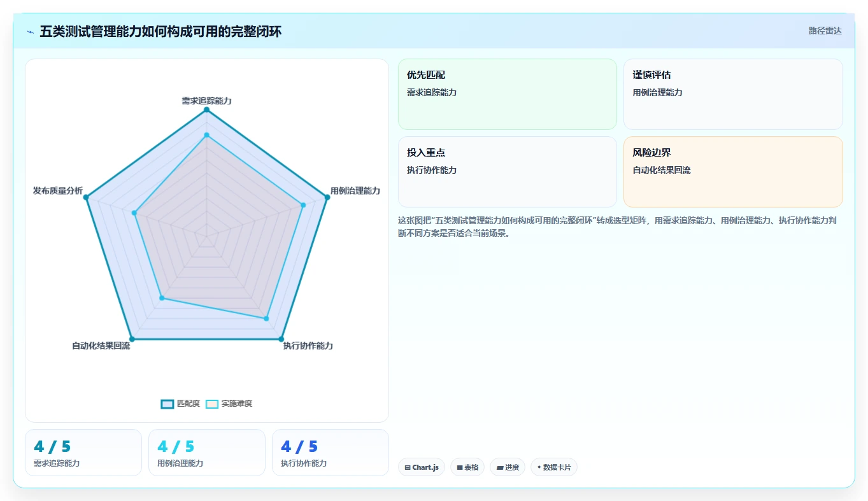Click the outer radar point at 需求追踪能力
This screenshot has width=868, height=501.
click(x=206, y=109)
